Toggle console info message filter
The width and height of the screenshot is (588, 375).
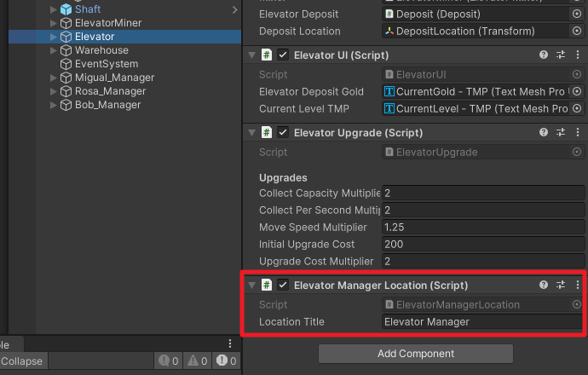pyautogui.click(x=169, y=361)
